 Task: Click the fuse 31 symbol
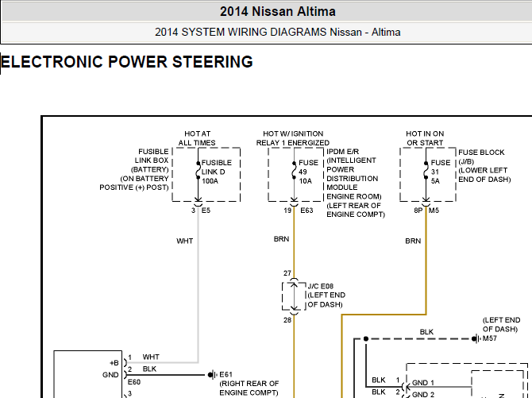point(426,170)
